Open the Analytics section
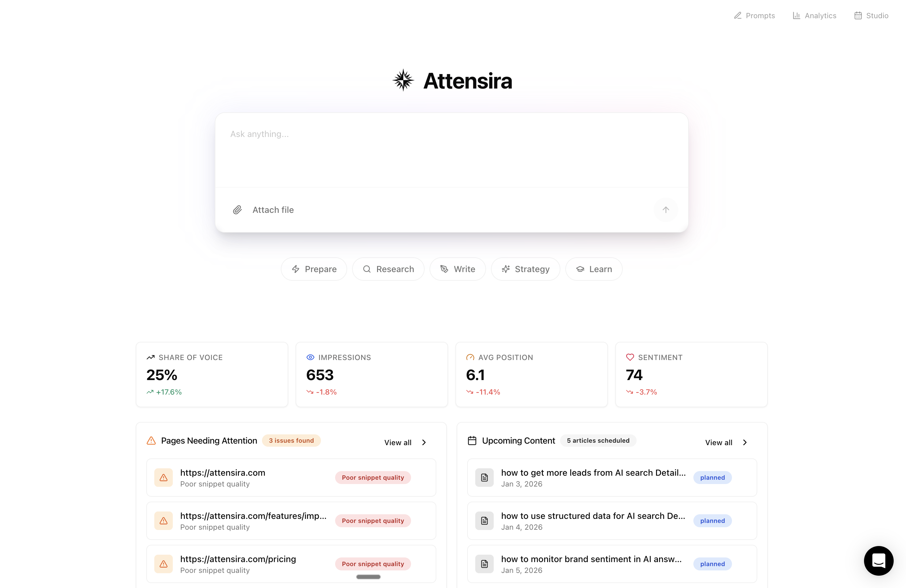This screenshot has height=588, width=906. coord(814,16)
